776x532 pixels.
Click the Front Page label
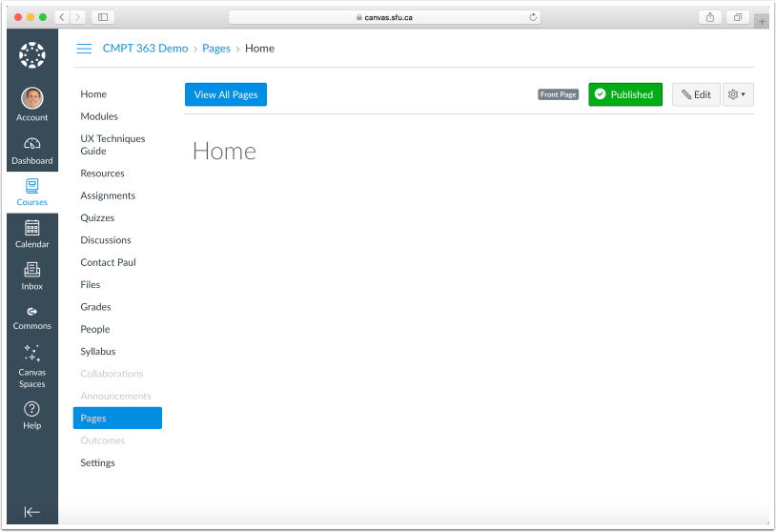point(559,94)
